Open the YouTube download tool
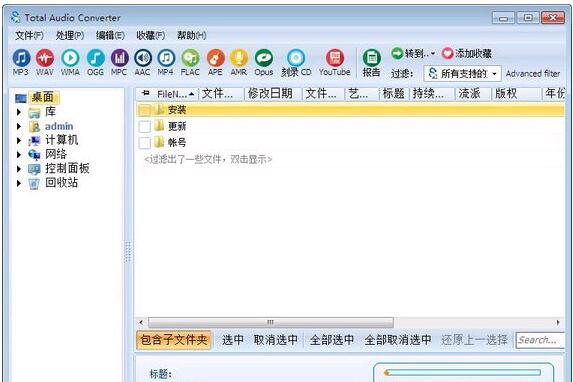Viewport: 573px width, 382px height. pyautogui.click(x=334, y=62)
